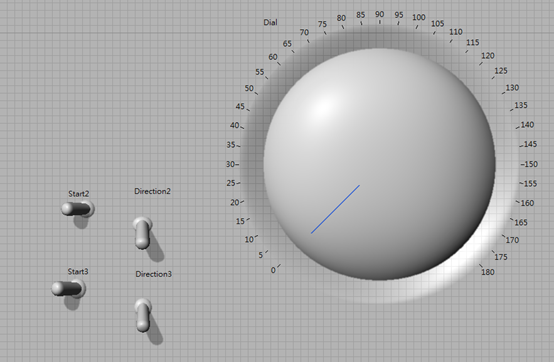
Task: Set the dial to the 0 mark
Action: 273,270
